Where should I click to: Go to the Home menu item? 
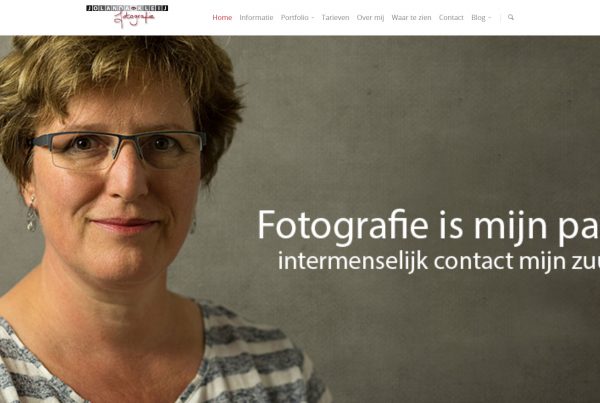pyautogui.click(x=222, y=18)
